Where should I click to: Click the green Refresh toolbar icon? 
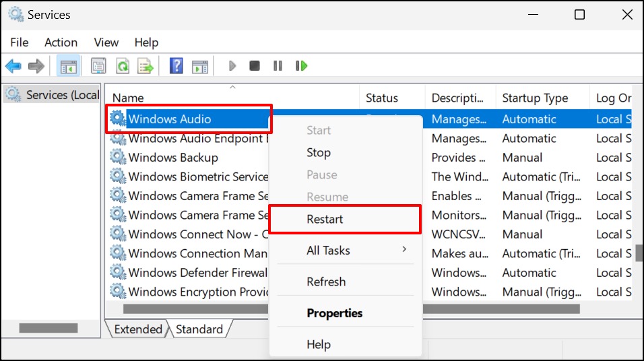pyautogui.click(x=123, y=66)
